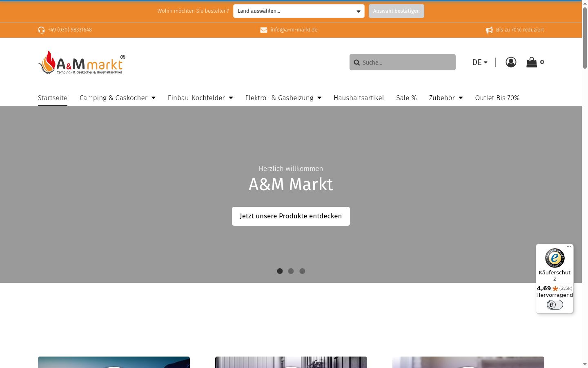Viewport: 588px width, 368px height.
Task: Click the A&M Markt banner heading
Action: pos(291,184)
